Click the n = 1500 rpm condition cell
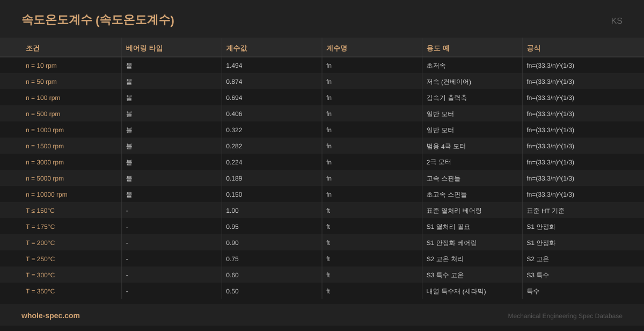The height and width of the screenshot is (331, 644). tap(45, 146)
